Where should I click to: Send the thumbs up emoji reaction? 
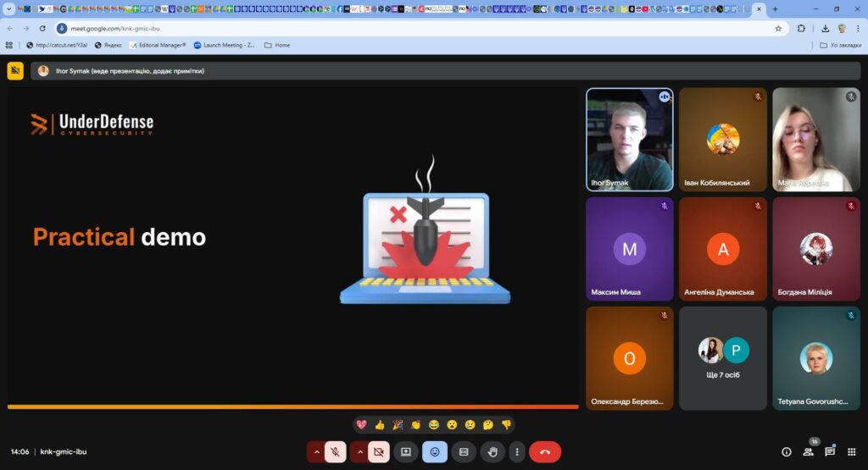380,425
